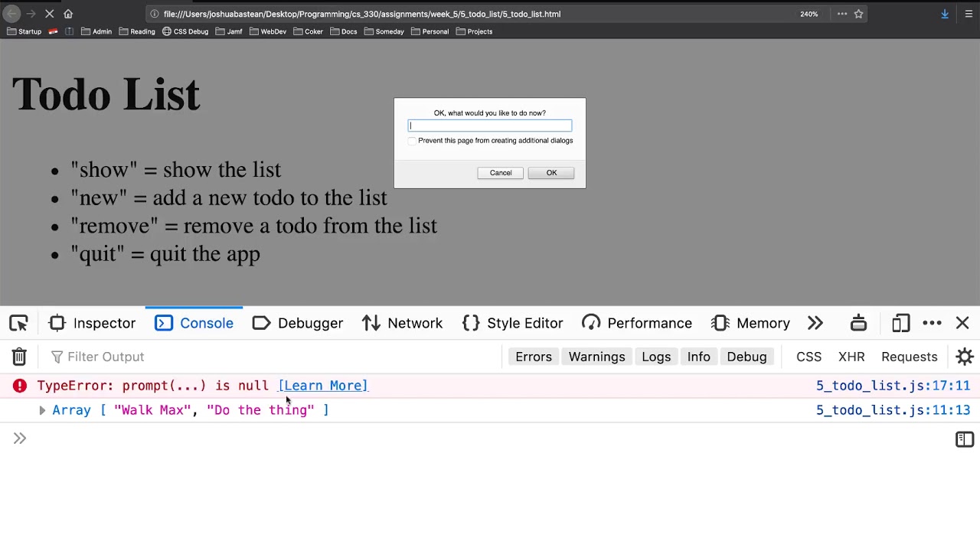
Task: Enable prevent additional dialogs checkbox
Action: [x=412, y=141]
